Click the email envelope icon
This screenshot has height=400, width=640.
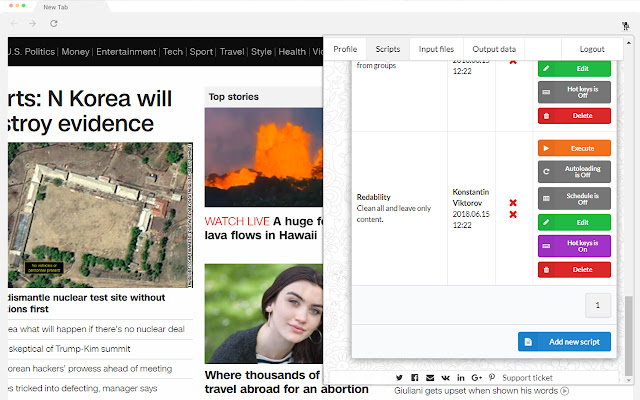[x=430, y=377]
